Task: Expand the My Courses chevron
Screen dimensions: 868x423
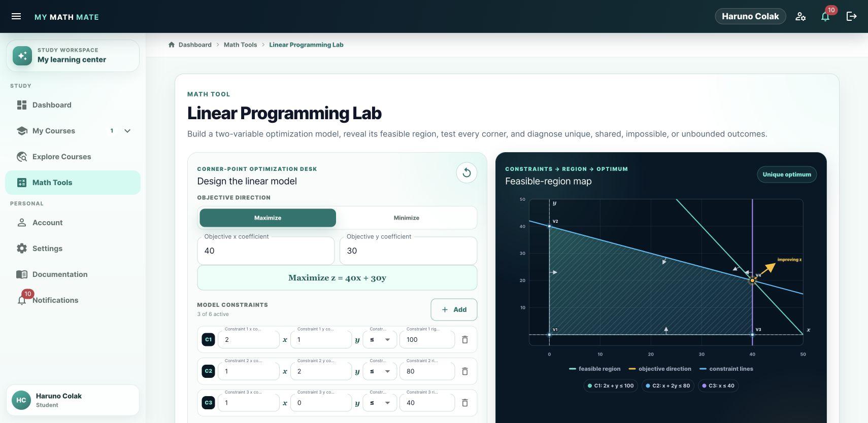Action: [x=127, y=131]
